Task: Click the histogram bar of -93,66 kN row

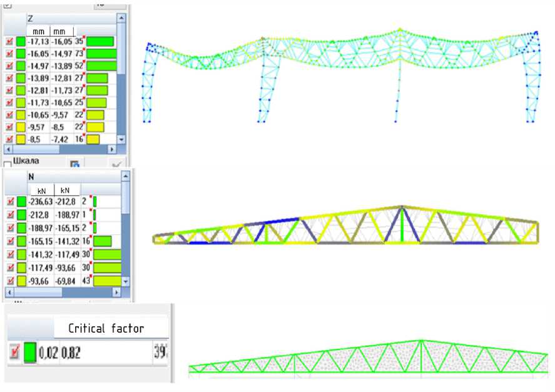Action: (x=107, y=281)
